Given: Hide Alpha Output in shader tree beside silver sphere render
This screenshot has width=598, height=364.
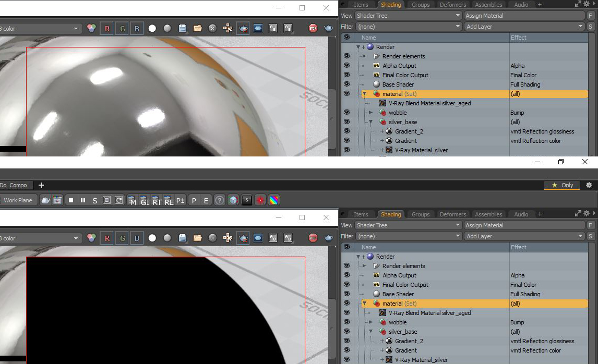Looking at the screenshot, I should coord(346,65).
